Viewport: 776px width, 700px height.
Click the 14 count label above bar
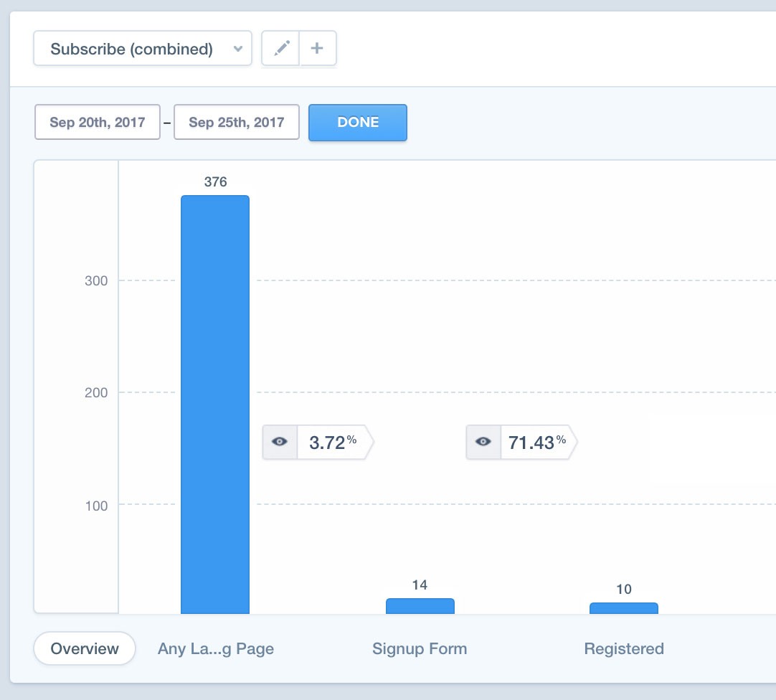click(420, 585)
